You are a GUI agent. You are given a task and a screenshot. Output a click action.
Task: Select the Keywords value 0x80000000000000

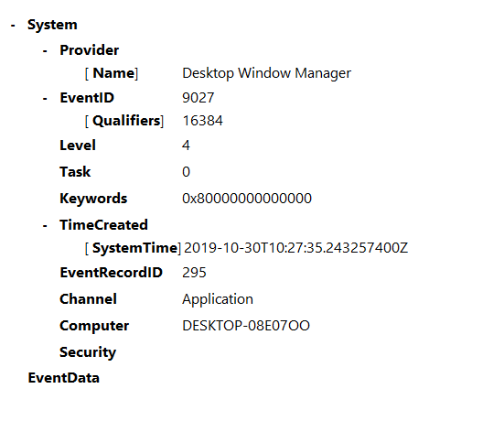click(247, 199)
